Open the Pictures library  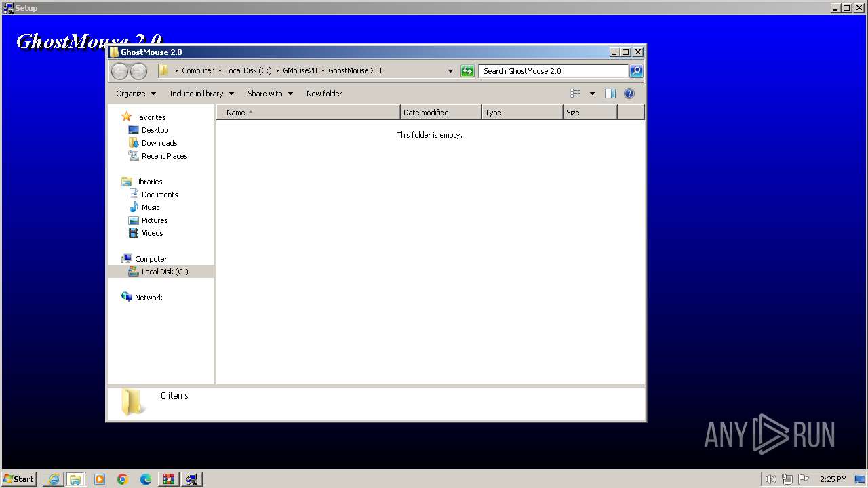coord(155,220)
